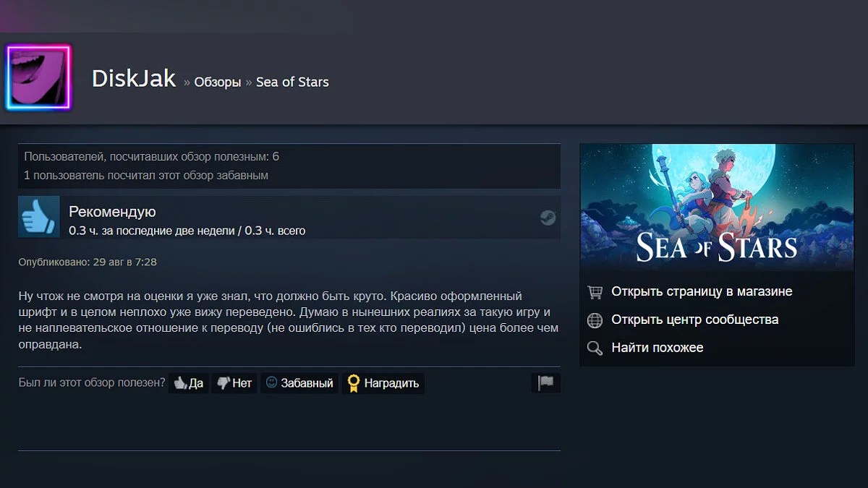The height and width of the screenshot is (488, 868).
Task: Report the review with the flag icon
Action: click(546, 383)
